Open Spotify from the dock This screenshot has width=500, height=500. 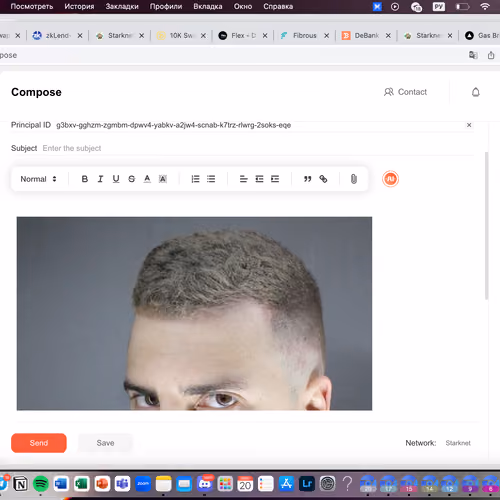tap(41, 484)
